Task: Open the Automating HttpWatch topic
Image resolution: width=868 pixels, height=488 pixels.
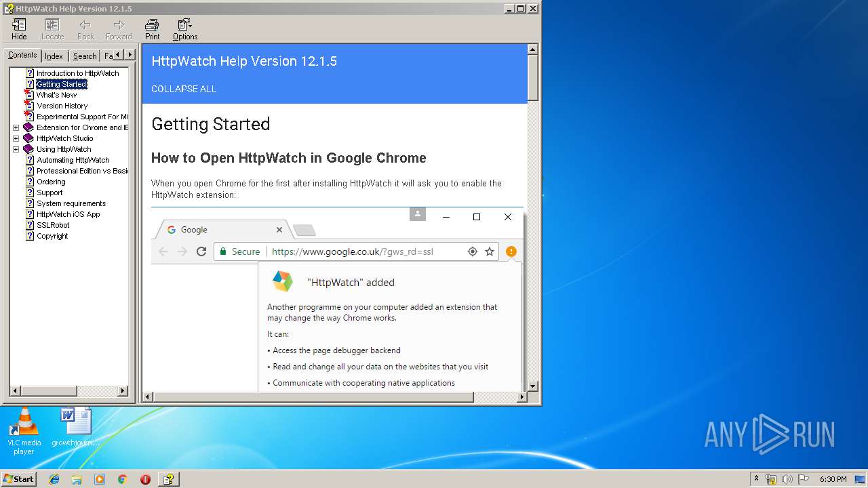Action: pos(73,160)
